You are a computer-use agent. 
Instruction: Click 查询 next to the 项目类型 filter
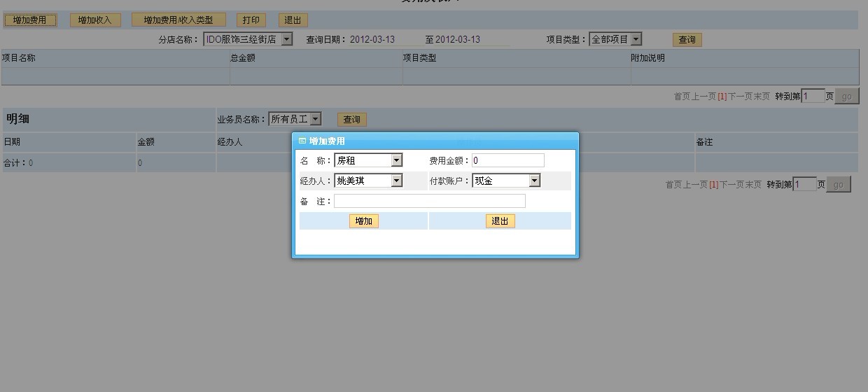(687, 40)
